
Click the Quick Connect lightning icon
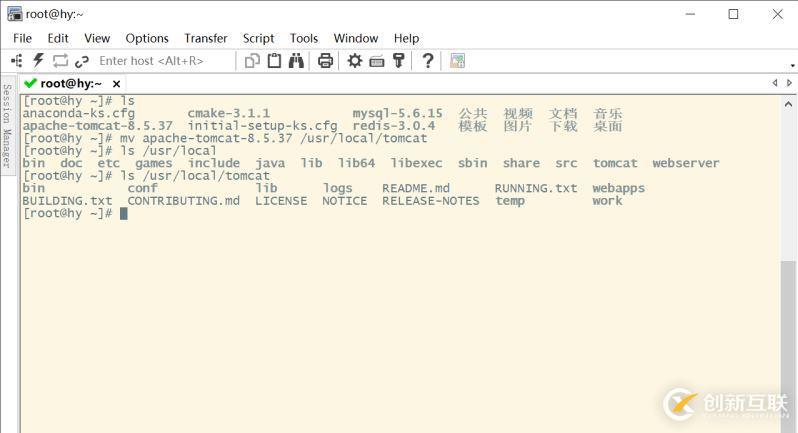point(38,61)
